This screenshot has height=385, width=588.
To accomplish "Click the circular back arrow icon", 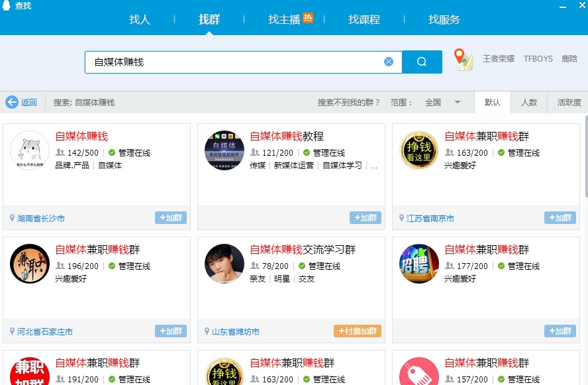I will tap(13, 102).
